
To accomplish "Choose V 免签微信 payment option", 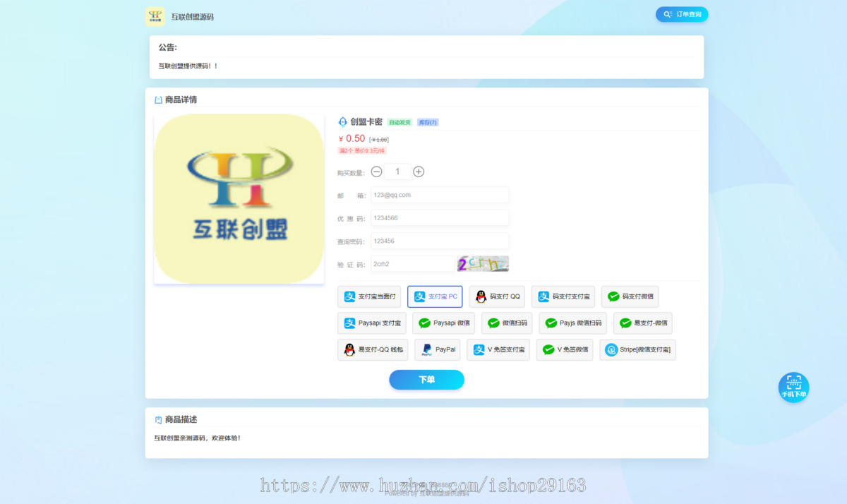I will click(x=565, y=349).
